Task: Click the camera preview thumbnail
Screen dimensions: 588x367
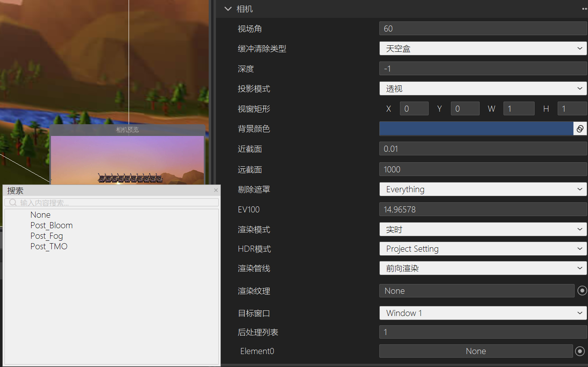Action: (127, 159)
